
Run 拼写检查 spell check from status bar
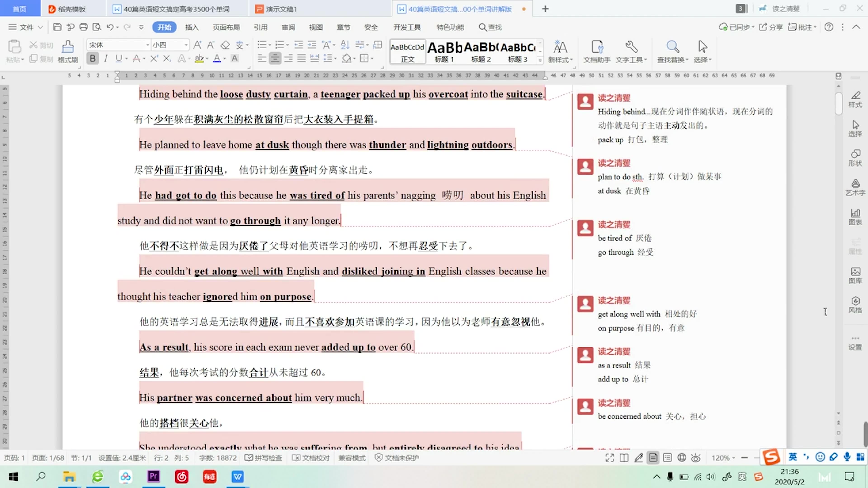[x=264, y=458]
